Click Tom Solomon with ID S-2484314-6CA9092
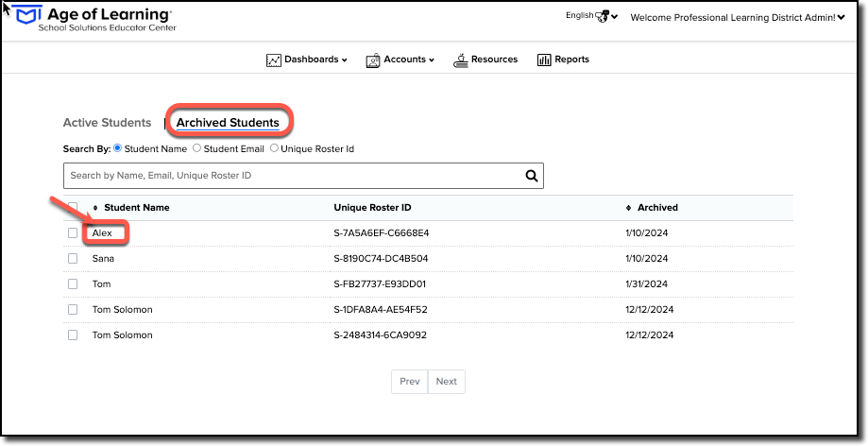This screenshot has height=446, width=868. [123, 334]
